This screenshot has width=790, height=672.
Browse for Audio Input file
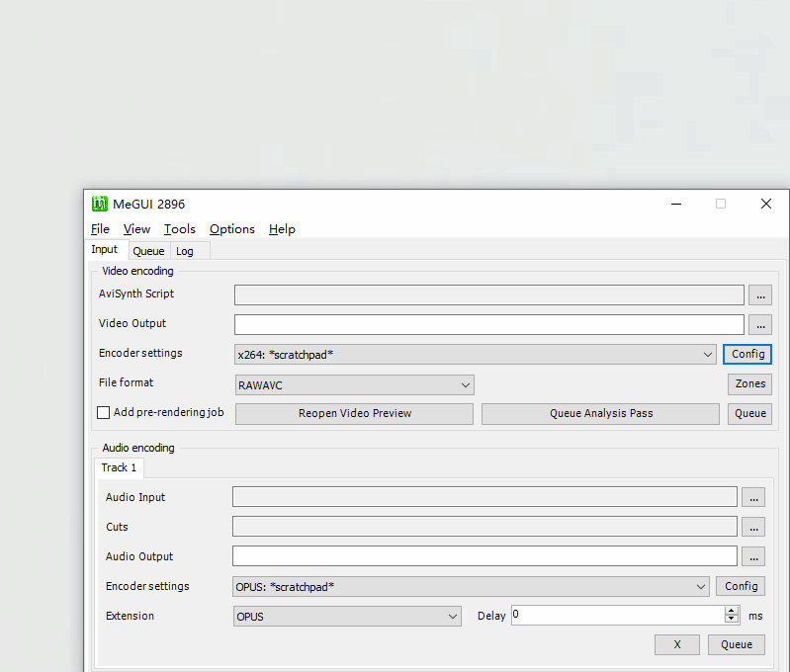[753, 498]
